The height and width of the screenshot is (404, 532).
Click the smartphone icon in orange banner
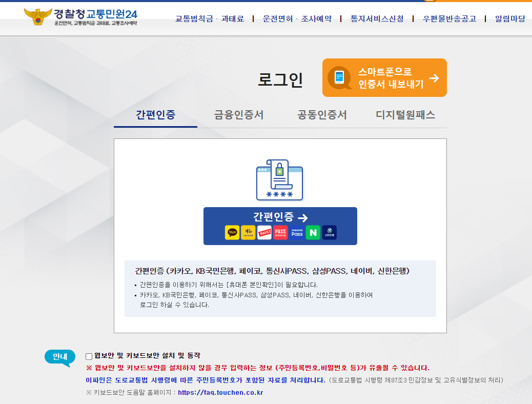tap(339, 78)
